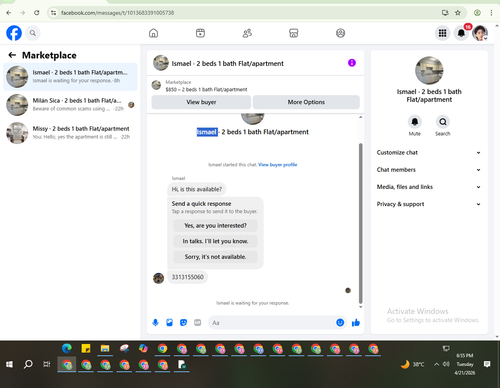Send quick reply 'Sorry, it's not available.'
This screenshot has width=500, height=388.
point(215,257)
